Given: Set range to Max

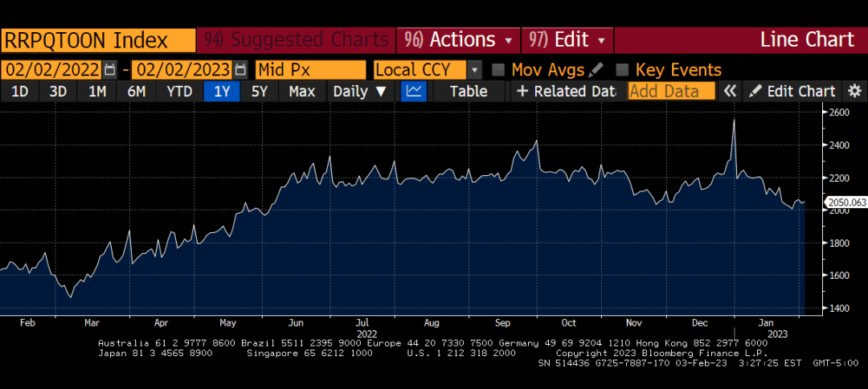Looking at the screenshot, I should (x=301, y=91).
